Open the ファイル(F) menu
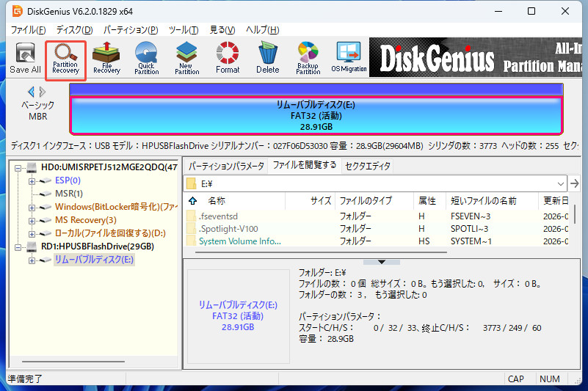588x391 pixels. 28,30
